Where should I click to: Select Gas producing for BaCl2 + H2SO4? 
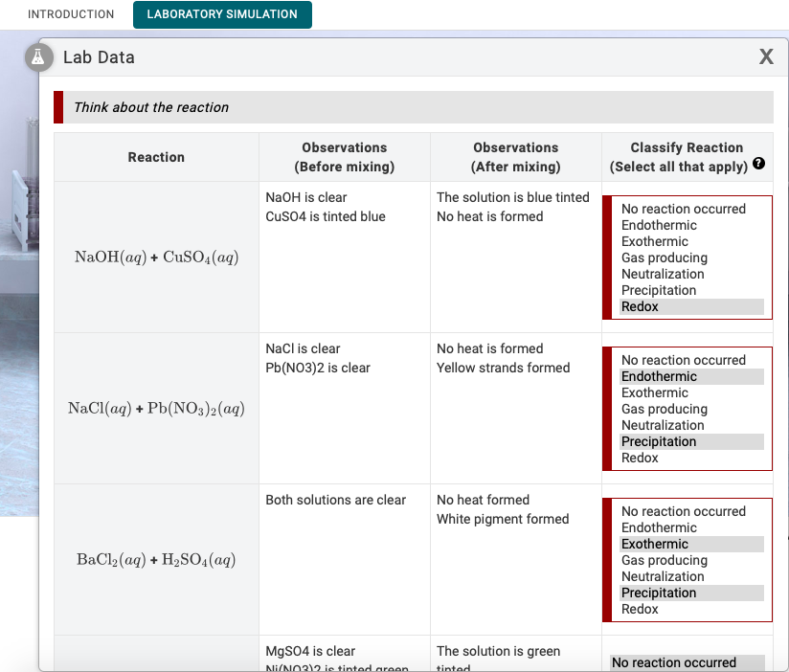pos(691,560)
